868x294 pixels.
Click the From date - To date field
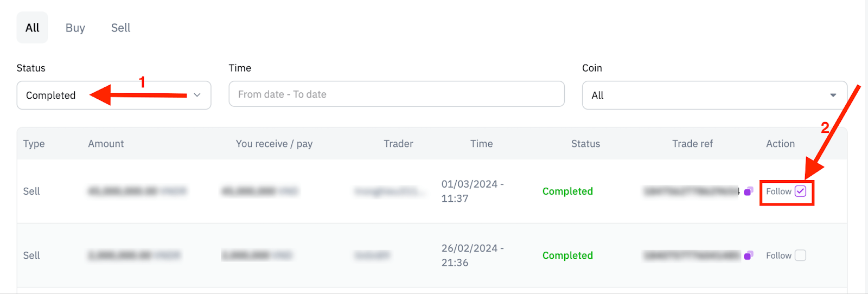pos(397,94)
